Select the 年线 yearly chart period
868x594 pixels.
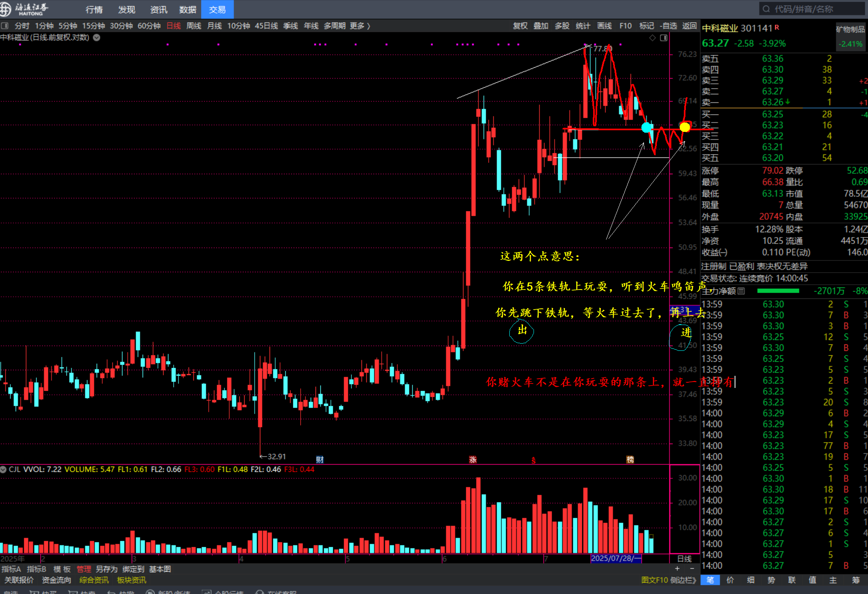tap(311, 26)
